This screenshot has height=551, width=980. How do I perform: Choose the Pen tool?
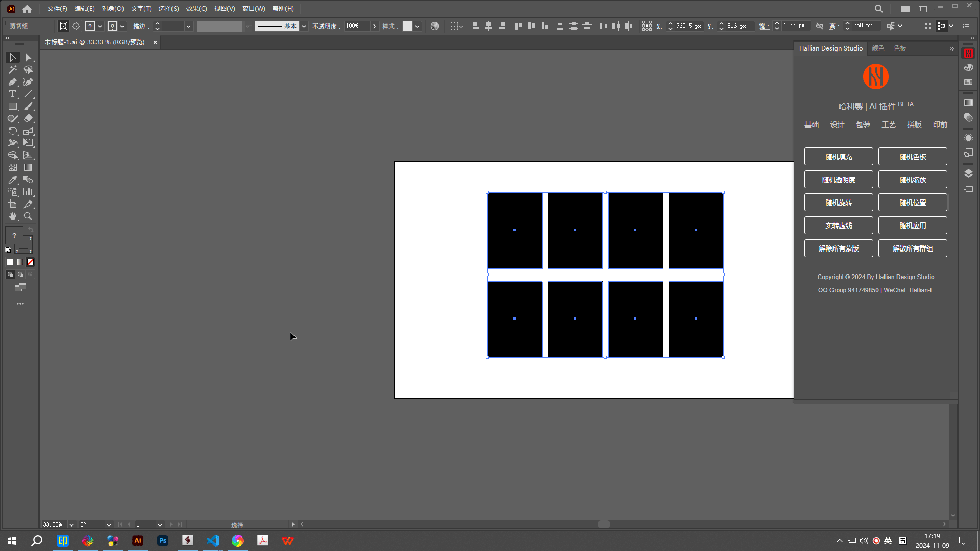pos(13,82)
